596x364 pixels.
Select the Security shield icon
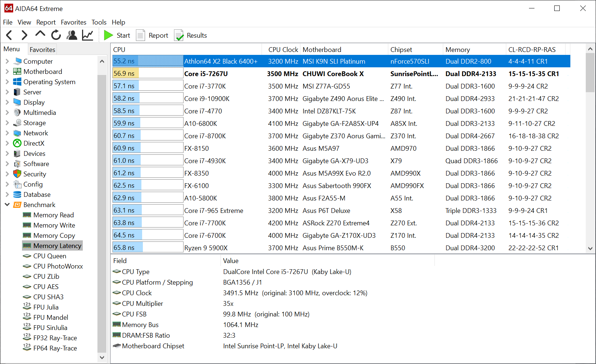tap(17, 174)
